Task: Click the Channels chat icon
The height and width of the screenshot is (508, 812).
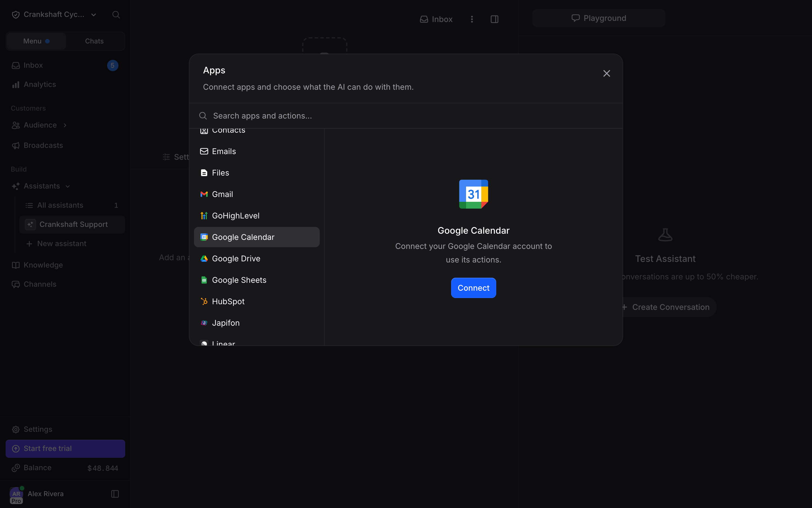Action: click(x=16, y=284)
